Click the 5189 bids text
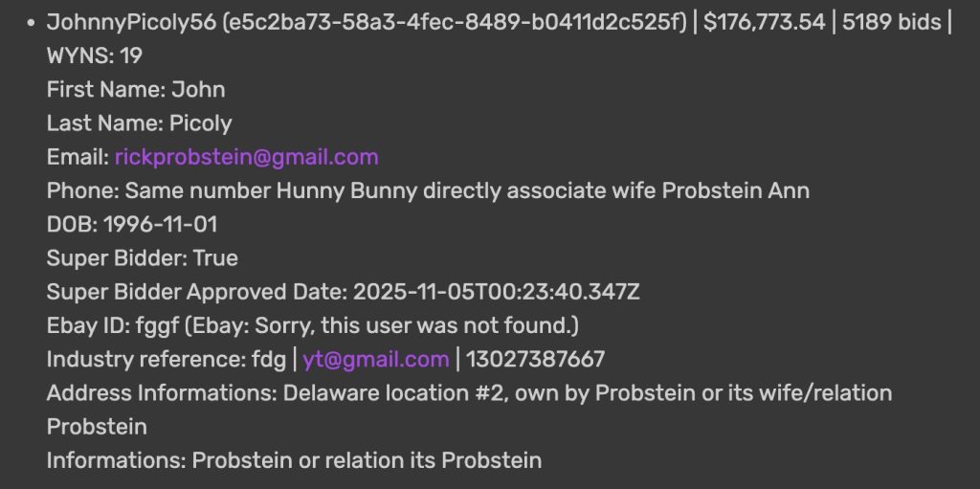Screen dimensions: 980x489 tap(891, 22)
